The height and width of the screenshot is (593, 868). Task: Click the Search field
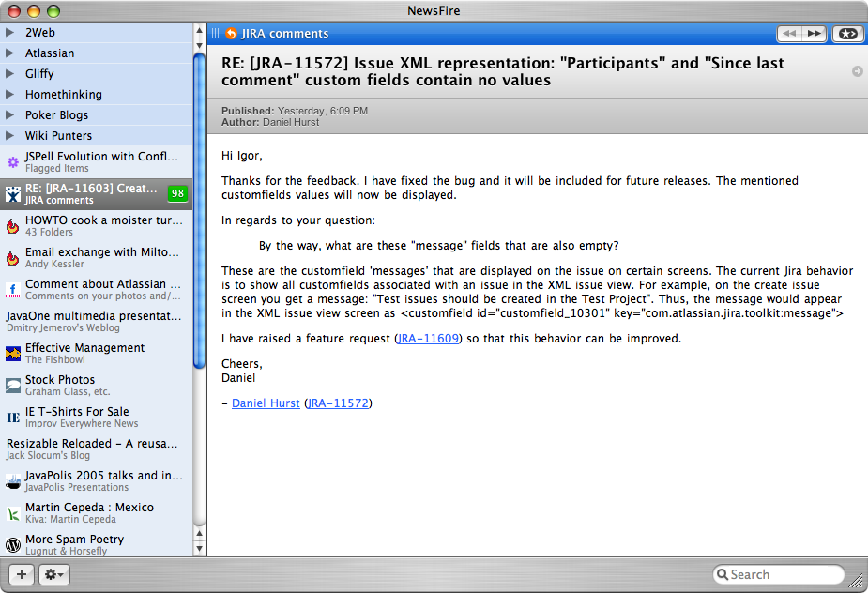click(x=778, y=574)
